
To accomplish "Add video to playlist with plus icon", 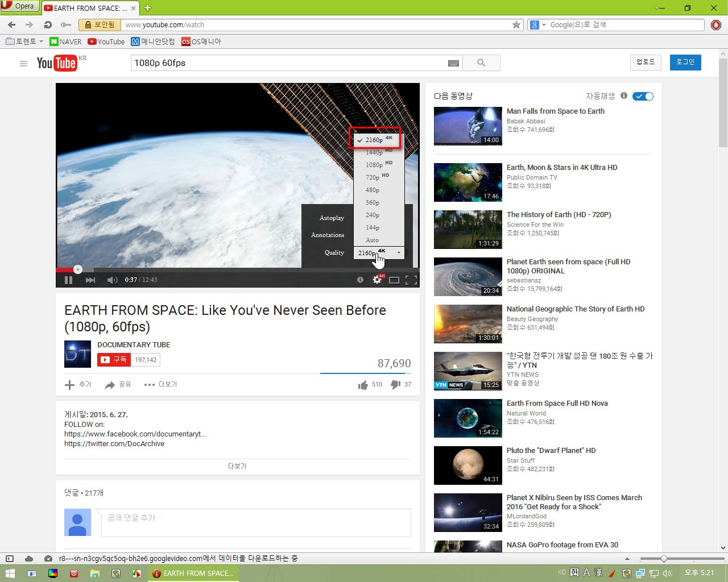I will tap(69, 385).
